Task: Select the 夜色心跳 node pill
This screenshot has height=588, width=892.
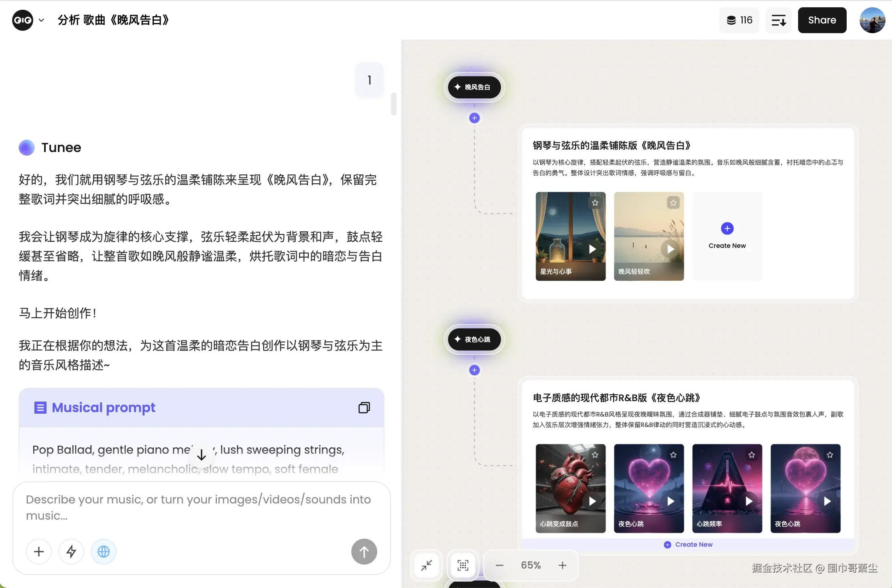Action: pos(474,339)
